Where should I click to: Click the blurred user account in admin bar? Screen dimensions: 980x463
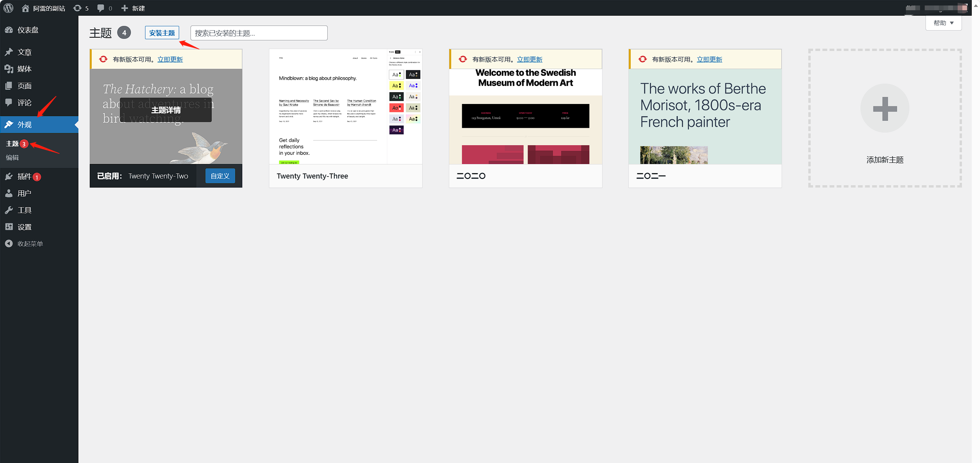(x=937, y=8)
